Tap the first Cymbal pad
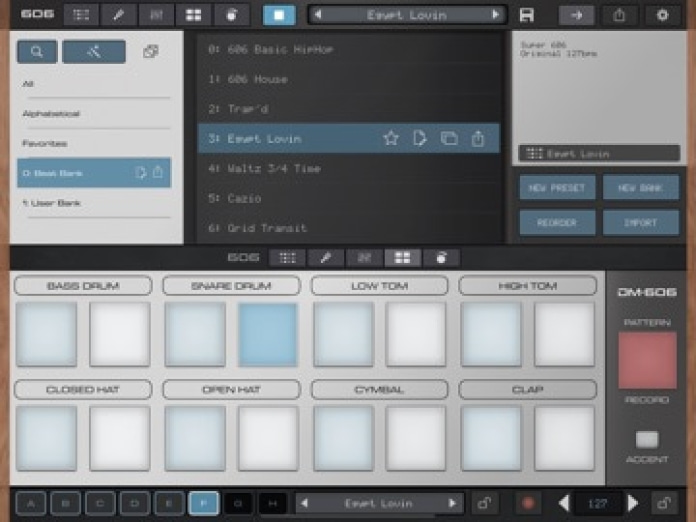 point(343,439)
